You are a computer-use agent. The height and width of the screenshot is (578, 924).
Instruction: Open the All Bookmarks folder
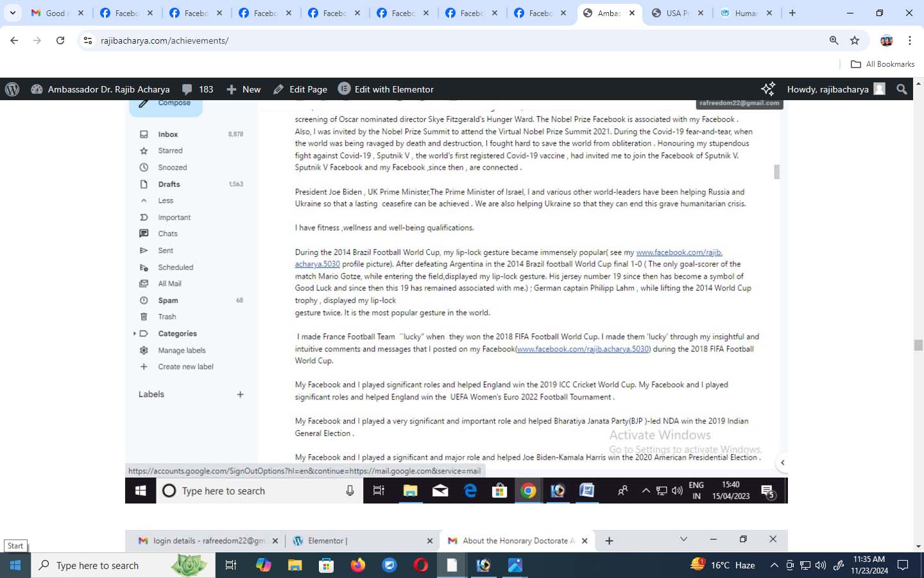(x=882, y=64)
